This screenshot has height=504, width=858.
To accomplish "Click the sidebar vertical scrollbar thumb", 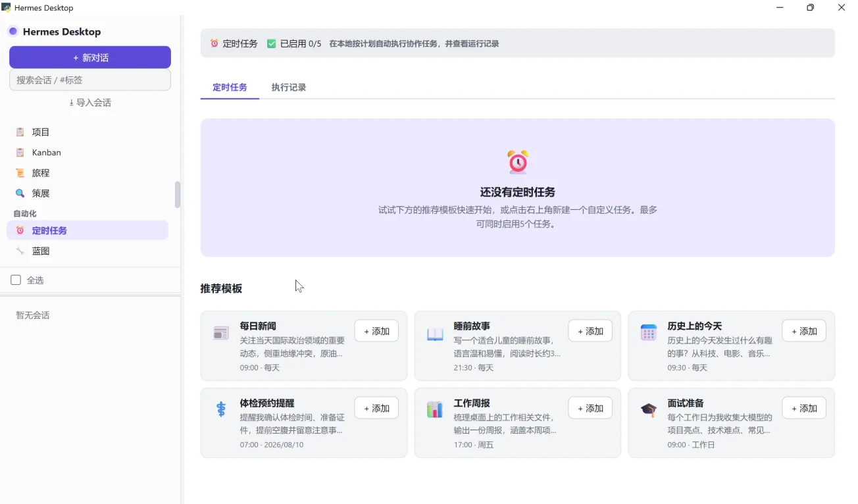I will click(x=178, y=195).
